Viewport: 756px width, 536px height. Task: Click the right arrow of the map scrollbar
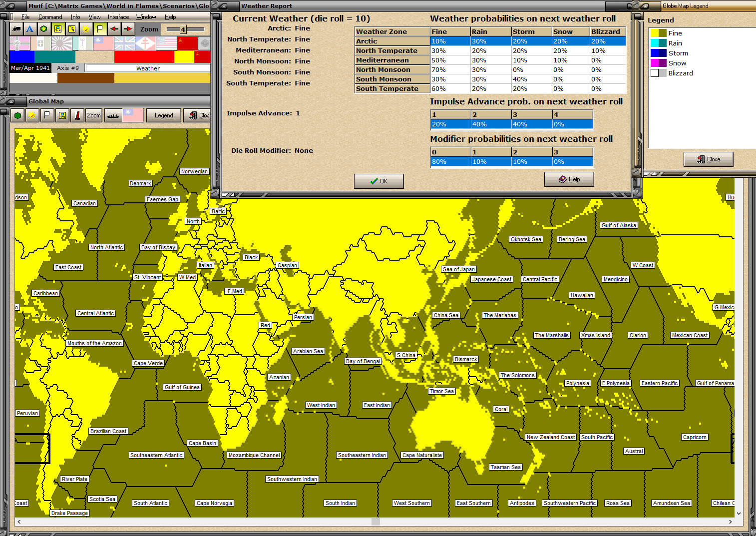pos(730,522)
